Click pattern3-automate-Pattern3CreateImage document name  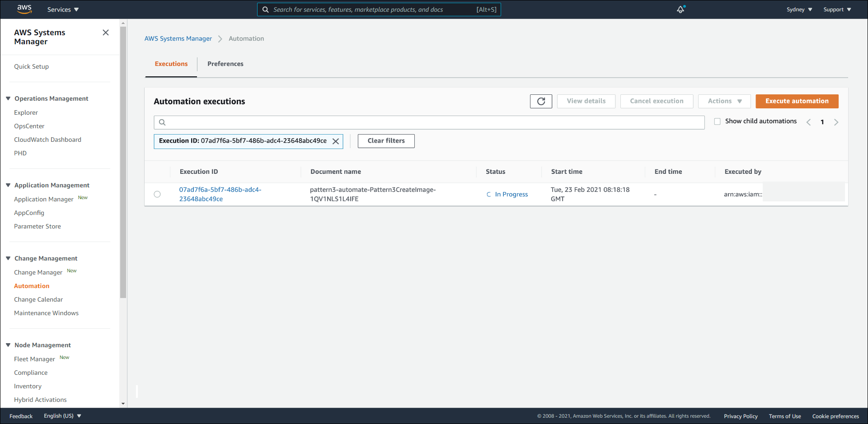click(373, 194)
